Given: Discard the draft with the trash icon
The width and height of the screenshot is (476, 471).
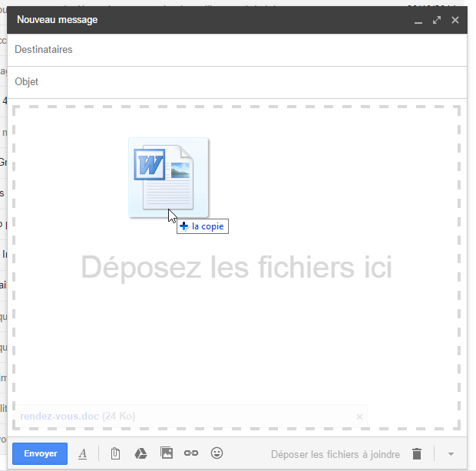Looking at the screenshot, I should [417, 454].
